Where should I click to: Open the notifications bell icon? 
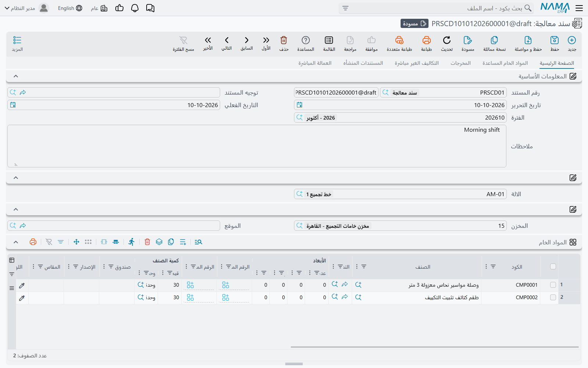[135, 8]
